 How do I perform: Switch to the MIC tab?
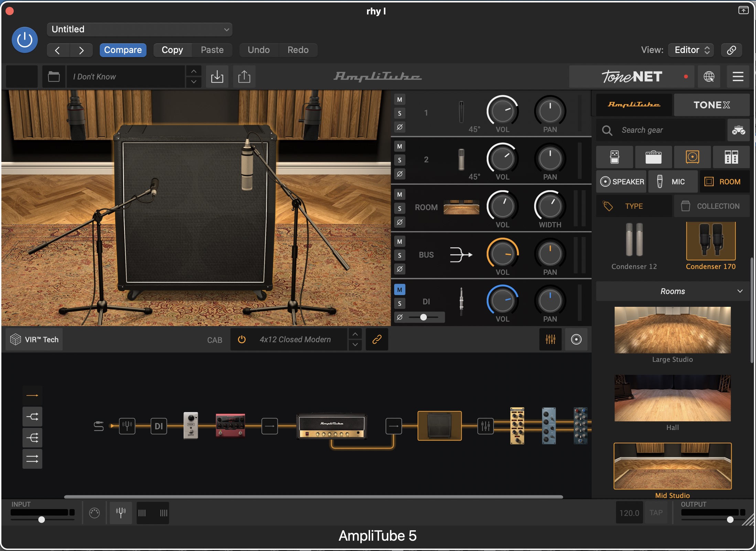(x=673, y=182)
